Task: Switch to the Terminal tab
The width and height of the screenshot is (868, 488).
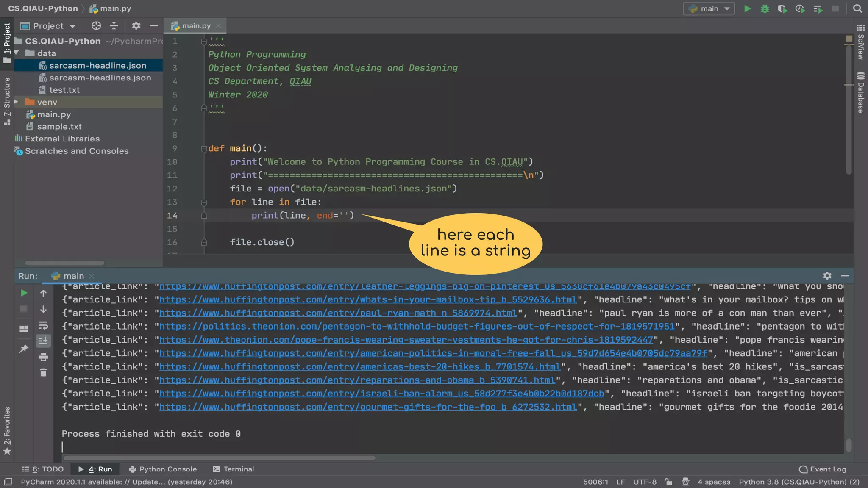Action: coord(234,469)
